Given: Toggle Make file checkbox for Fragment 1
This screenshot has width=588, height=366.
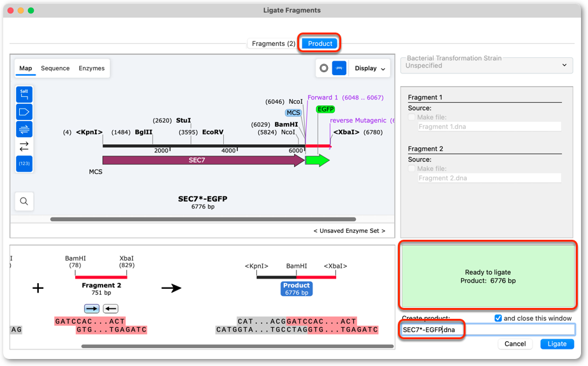Looking at the screenshot, I should (x=412, y=117).
